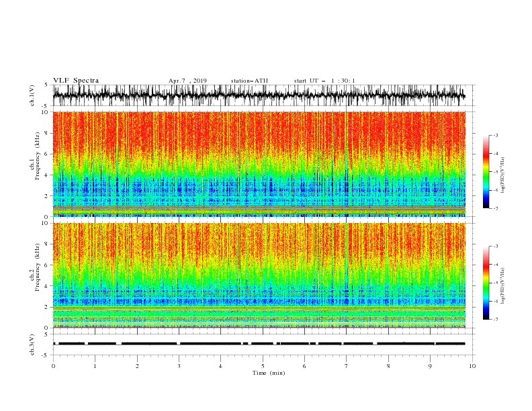
Task: Click time axis tick label "6"
Action: pyautogui.click(x=304, y=366)
